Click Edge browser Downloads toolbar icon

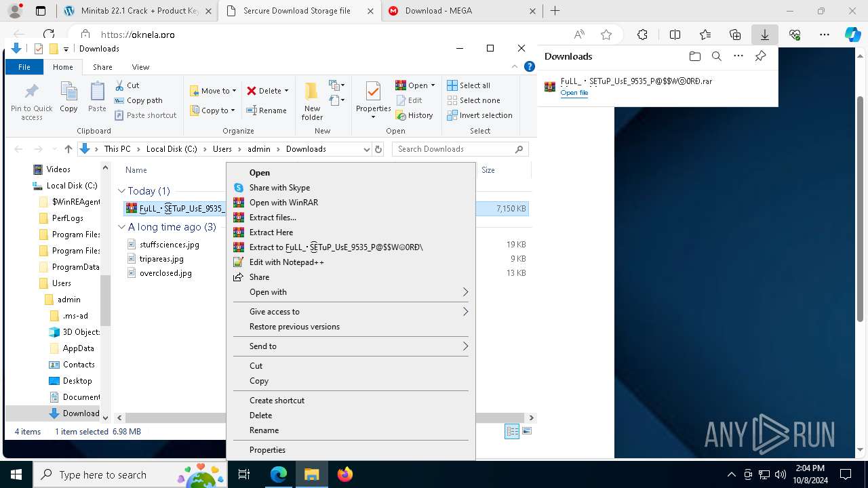[x=764, y=35]
